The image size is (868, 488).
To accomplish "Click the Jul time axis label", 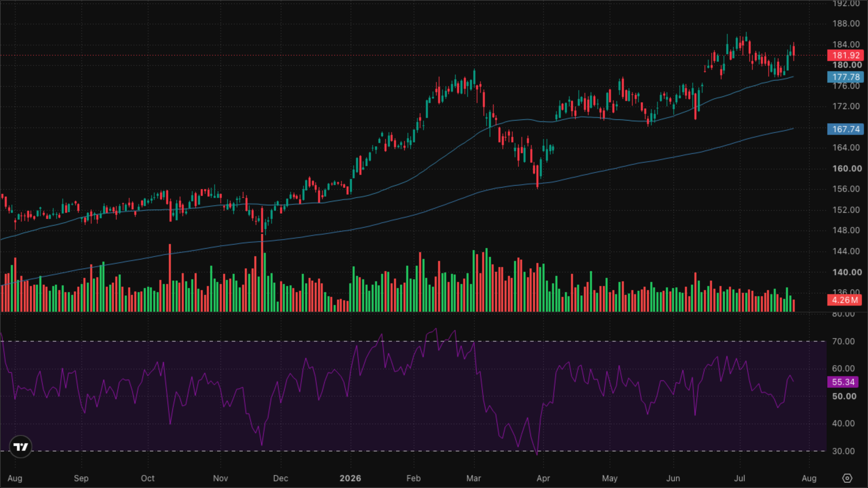I will click(739, 478).
